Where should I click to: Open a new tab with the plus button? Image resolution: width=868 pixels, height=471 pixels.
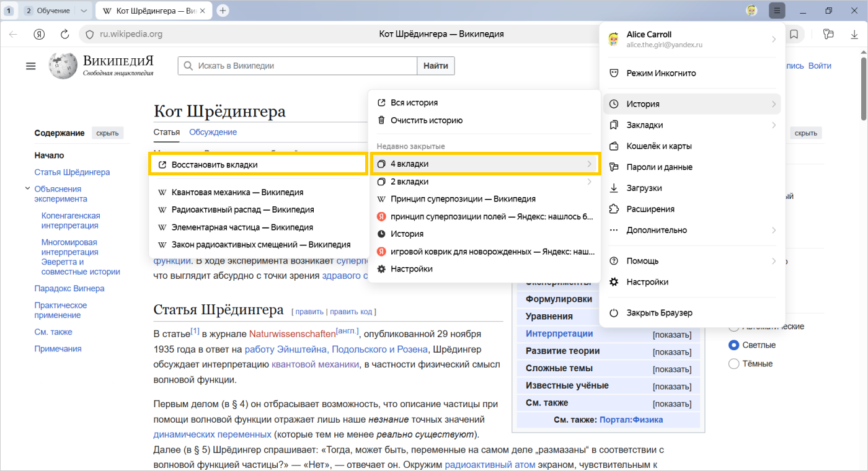pyautogui.click(x=223, y=11)
